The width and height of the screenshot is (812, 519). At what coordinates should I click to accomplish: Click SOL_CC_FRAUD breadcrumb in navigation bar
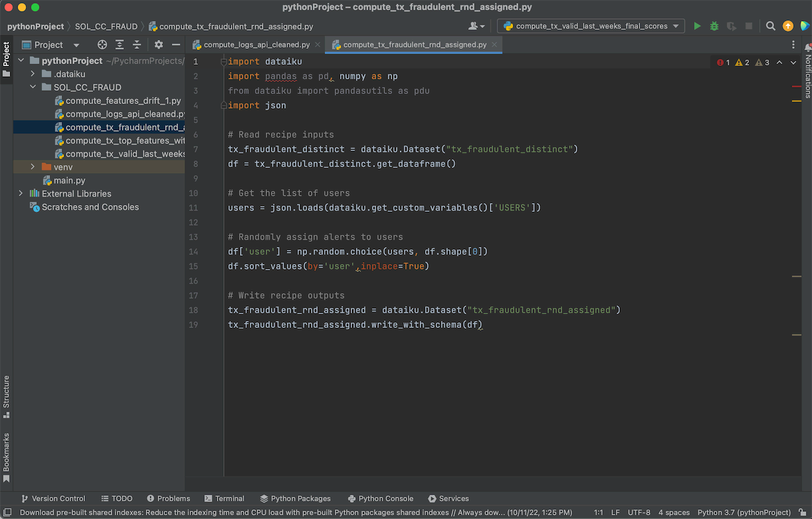point(106,27)
